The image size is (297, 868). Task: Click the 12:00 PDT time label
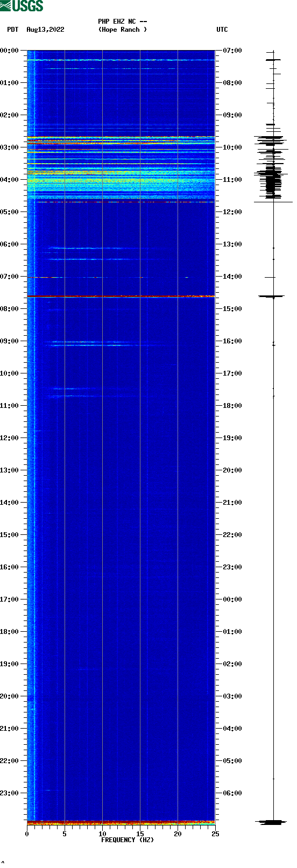click(9, 438)
